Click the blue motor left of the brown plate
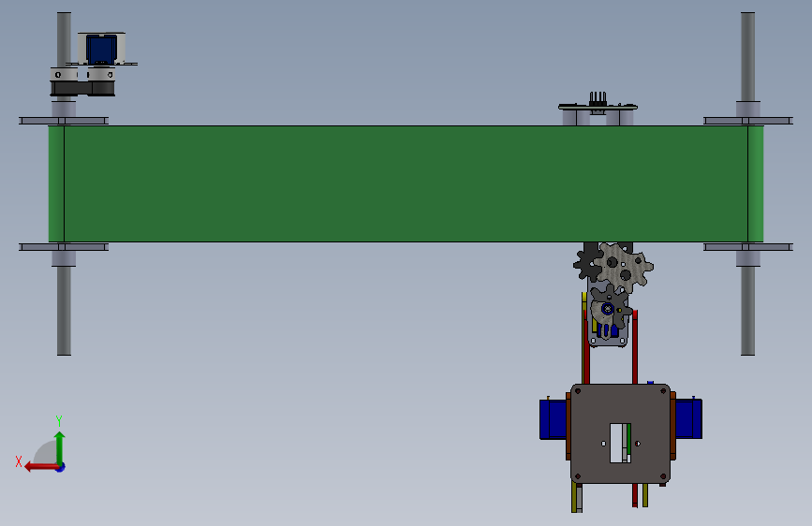 click(553, 418)
